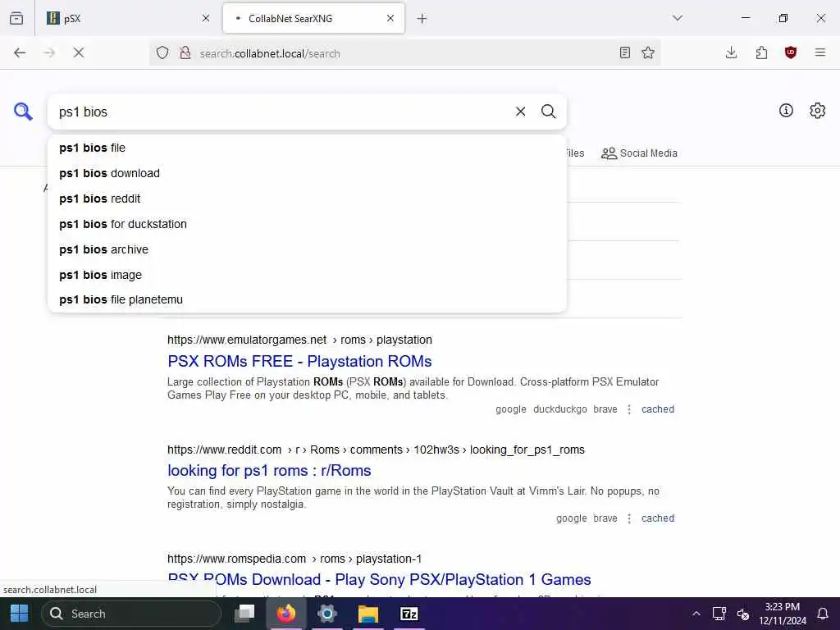Open 'PSX ROMs Download' romspedia result

point(379,580)
